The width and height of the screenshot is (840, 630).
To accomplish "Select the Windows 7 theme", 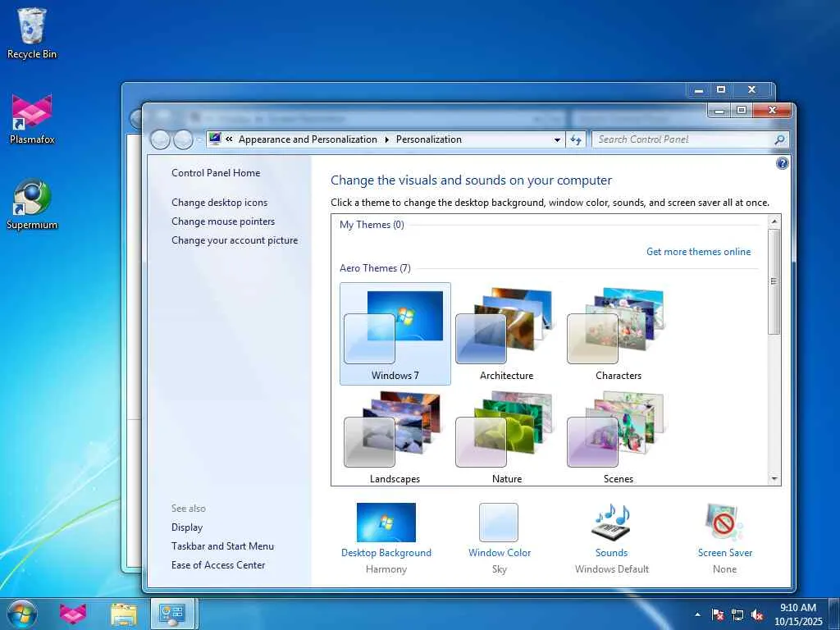I will click(395, 334).
